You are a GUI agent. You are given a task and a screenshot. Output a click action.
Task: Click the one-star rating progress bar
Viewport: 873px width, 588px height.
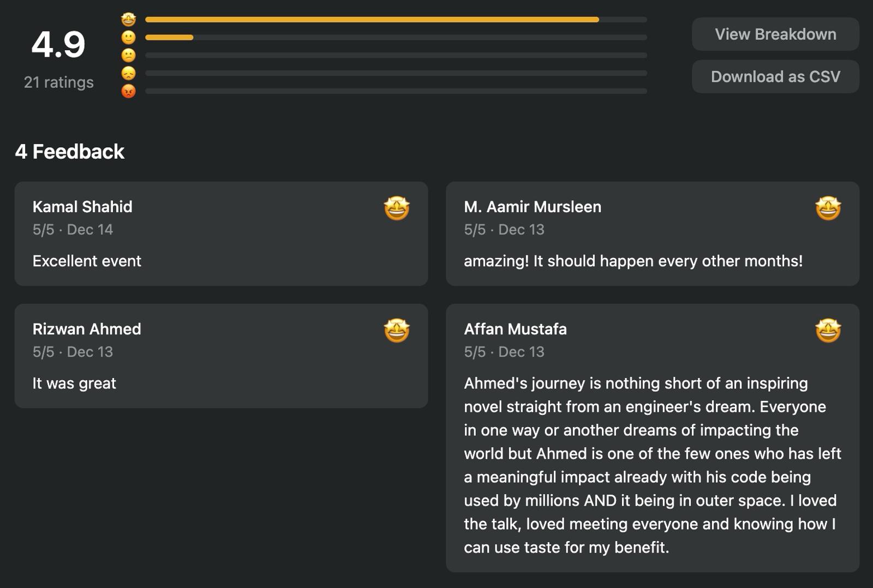pos(396,91)
